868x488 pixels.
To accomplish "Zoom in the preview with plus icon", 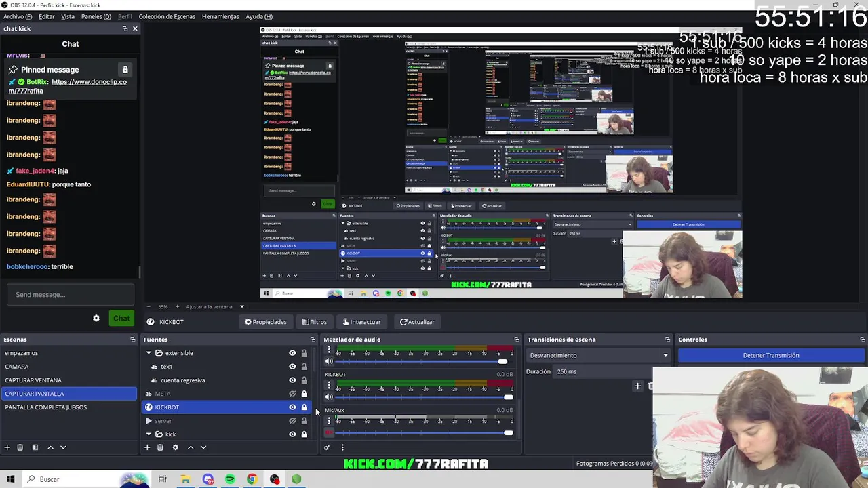I will (x=178, y=306).
